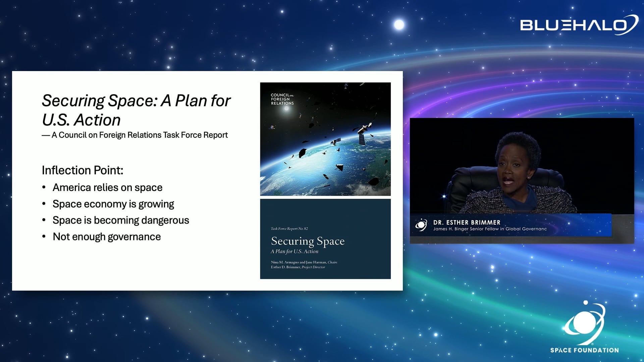The image size is (644, 362).
Task: Click 'A Plan for U.S. Action' on the report cover
Action: (x=294, y=251)
